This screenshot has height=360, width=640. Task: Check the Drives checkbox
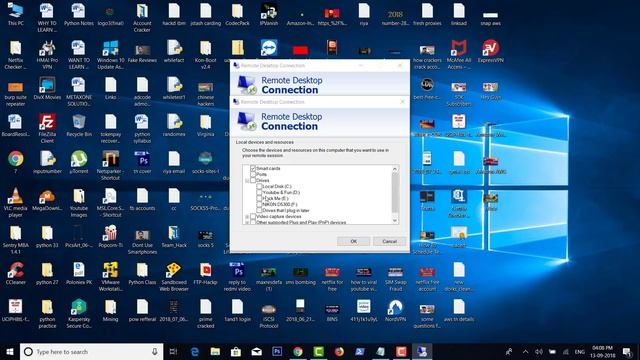253,180
